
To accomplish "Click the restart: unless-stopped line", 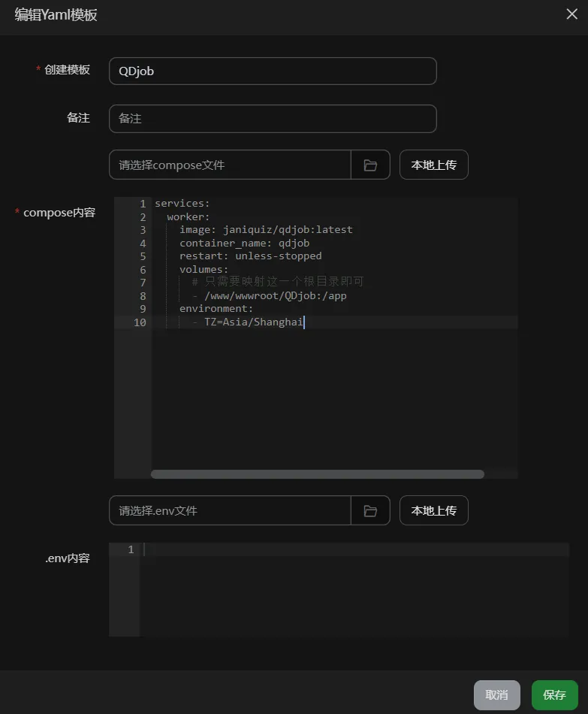I will coord(250,256).
